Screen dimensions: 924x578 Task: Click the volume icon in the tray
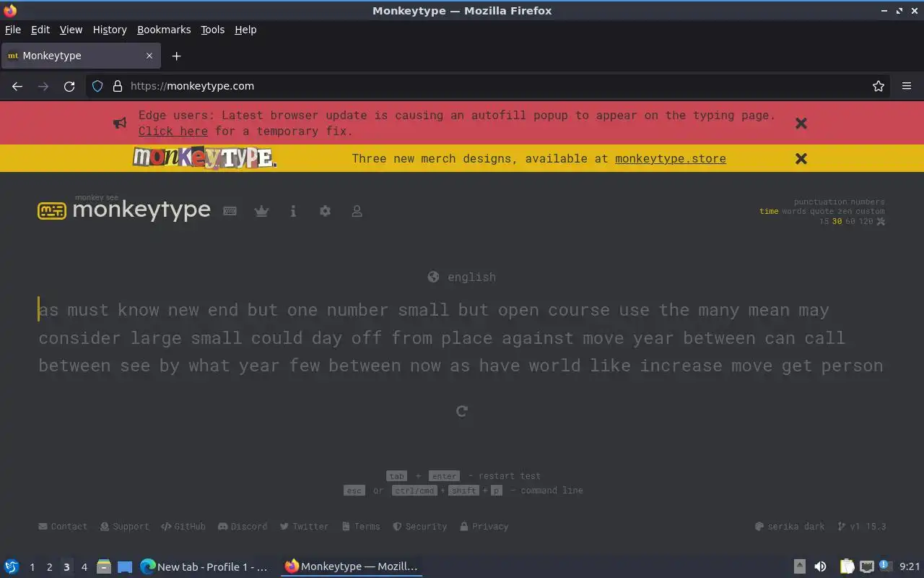pos(820,566)
